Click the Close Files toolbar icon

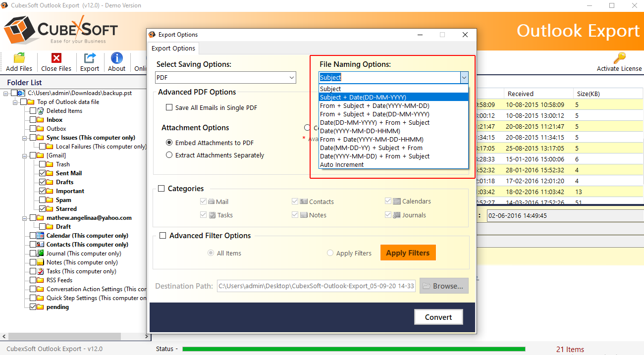click(56, 57)
